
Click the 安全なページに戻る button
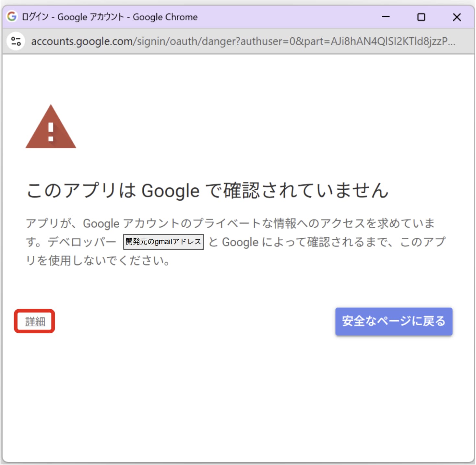coord(394,321)
